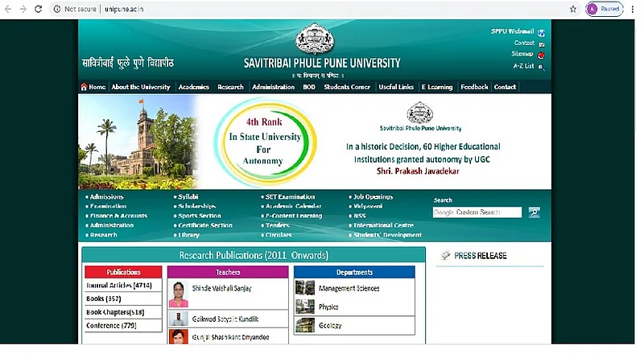Open the Administration navbar menu
The height and width of the screenshot is (362, 644).
click(273, 87)
